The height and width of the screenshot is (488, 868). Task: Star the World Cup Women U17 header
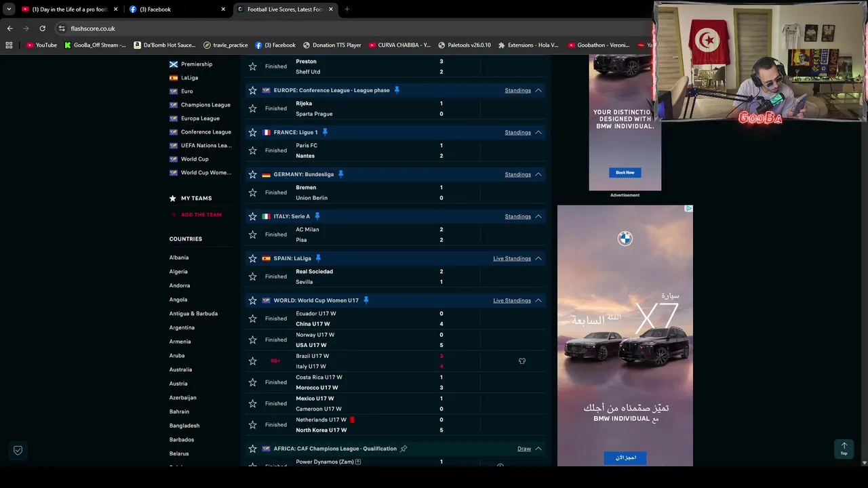pyautogui.click(x=252, y=300)
